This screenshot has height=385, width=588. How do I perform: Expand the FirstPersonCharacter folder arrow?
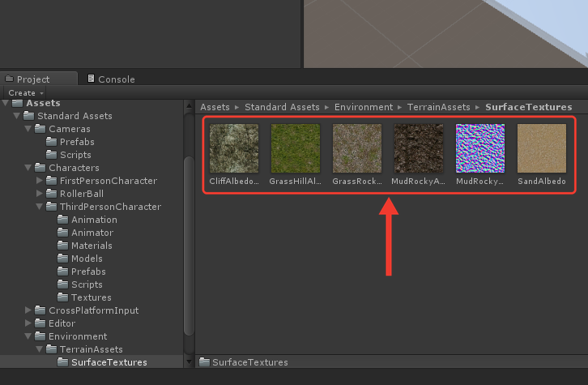point(39,181)
